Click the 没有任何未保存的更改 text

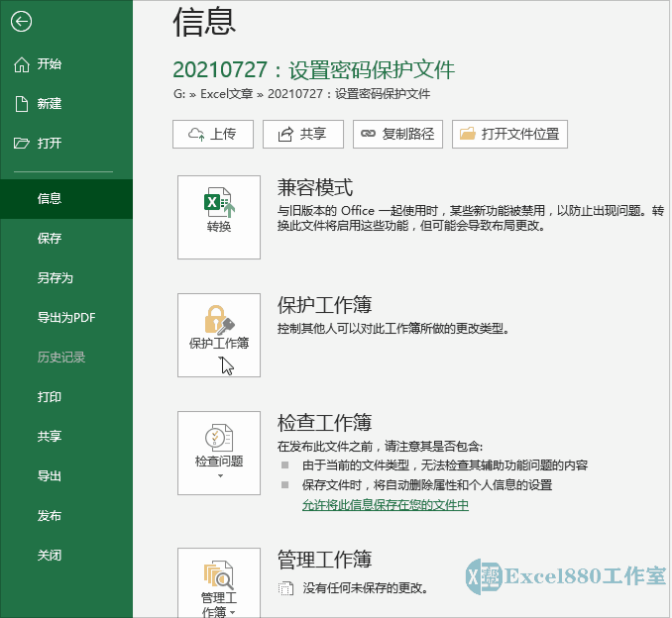tap(366, 588)
